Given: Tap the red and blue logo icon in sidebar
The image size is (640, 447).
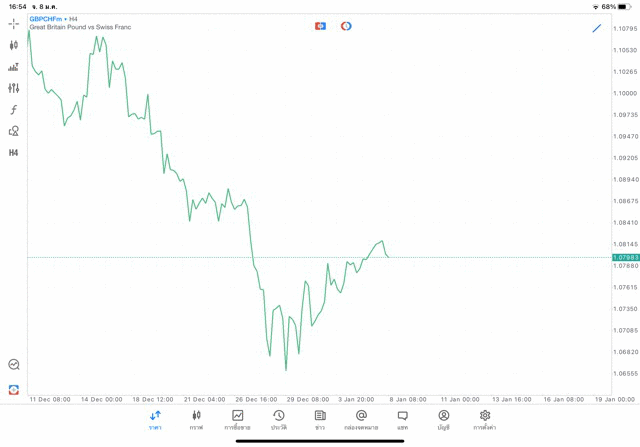Looking at the screenshot, I should (x=13, y=390).
